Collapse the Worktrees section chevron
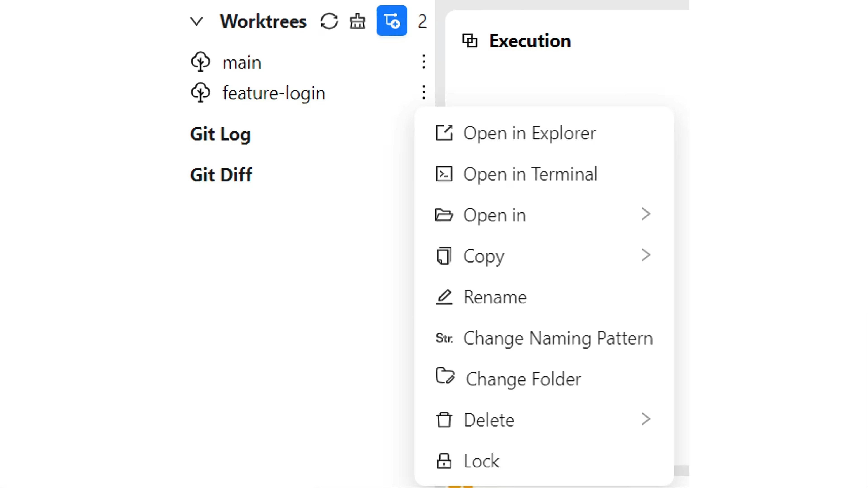The height and width of the screenshot is (488, 868). [196, 21]
